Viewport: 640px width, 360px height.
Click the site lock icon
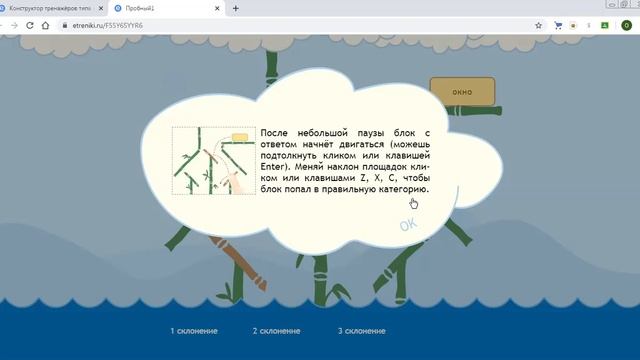[64, 25]
